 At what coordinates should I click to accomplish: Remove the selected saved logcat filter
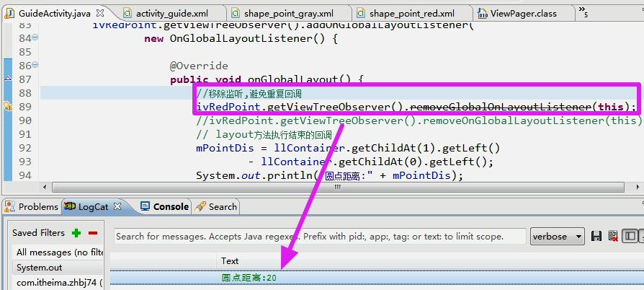pyautogui.click(x=93, y=233)
